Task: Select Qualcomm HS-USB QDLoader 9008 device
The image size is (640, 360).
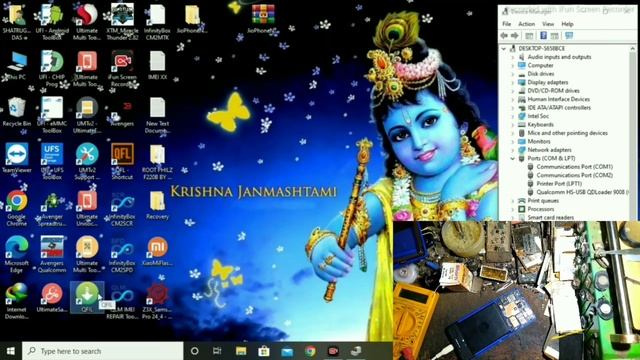Action: [578, 192]
